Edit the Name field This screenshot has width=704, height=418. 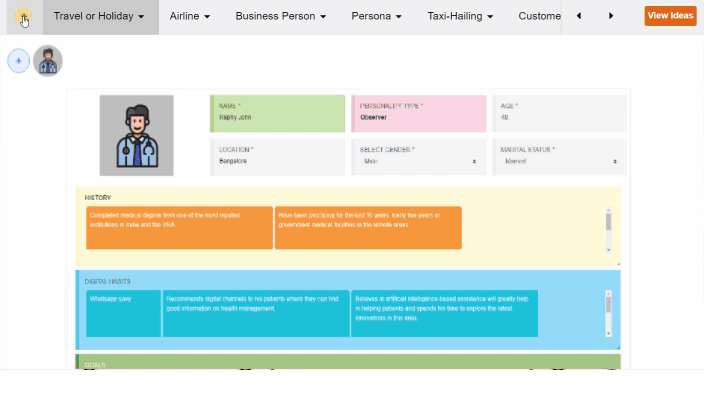coord(278,117)
